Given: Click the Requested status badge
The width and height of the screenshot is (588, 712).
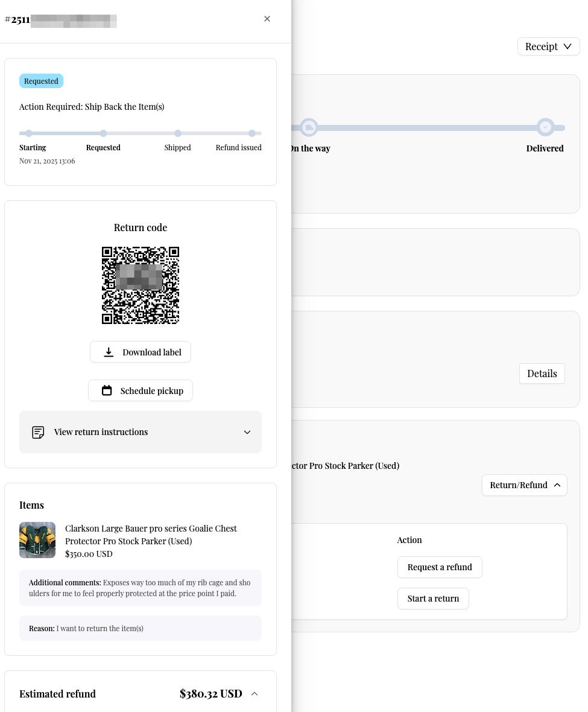Looking at the screenshot, I should 41,81.
